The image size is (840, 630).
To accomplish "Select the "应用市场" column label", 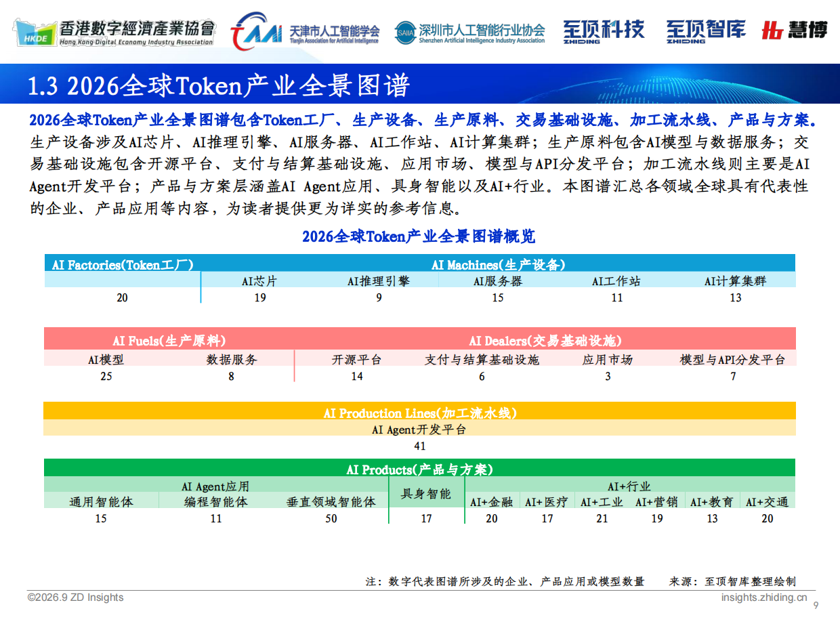I will click(608, 360).
